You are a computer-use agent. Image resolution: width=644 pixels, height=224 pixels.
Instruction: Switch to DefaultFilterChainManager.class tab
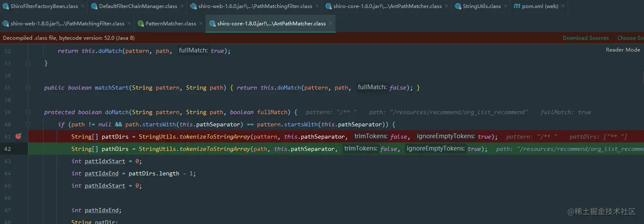[x=138, y=6]
